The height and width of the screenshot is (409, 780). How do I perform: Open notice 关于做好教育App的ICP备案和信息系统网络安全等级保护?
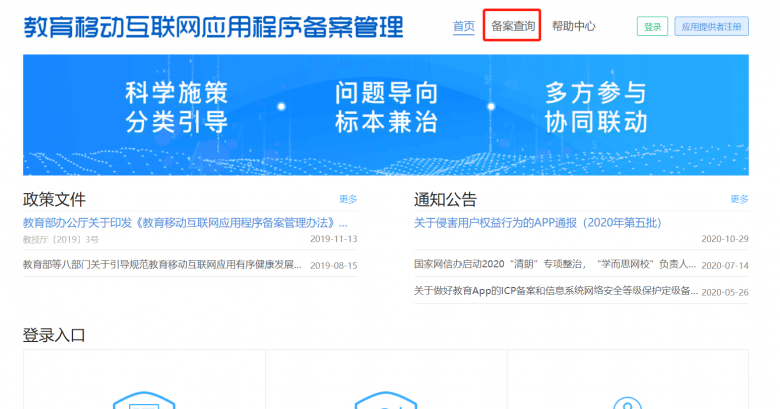pyautogui.click(x=556, y=291)
